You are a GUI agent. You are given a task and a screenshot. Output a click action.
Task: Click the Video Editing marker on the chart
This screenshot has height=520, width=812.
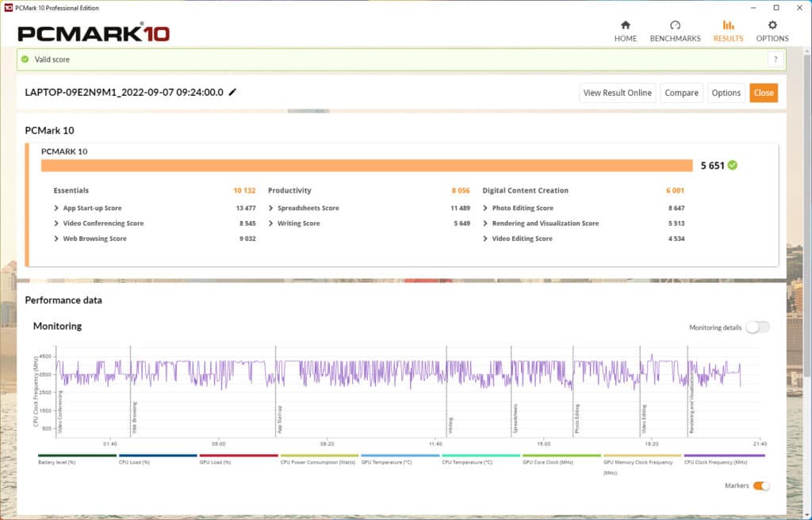pos(644,419)
